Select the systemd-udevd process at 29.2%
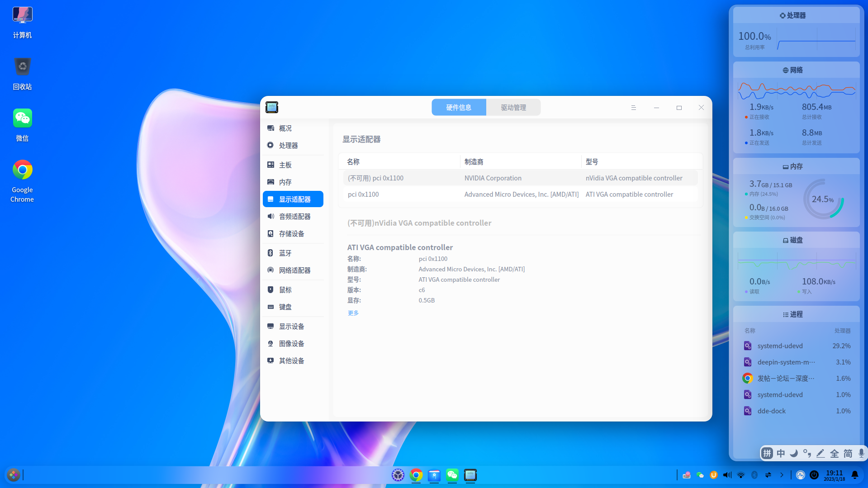The height and width of the screenshot is (488, 868). [x=797, y=346]
